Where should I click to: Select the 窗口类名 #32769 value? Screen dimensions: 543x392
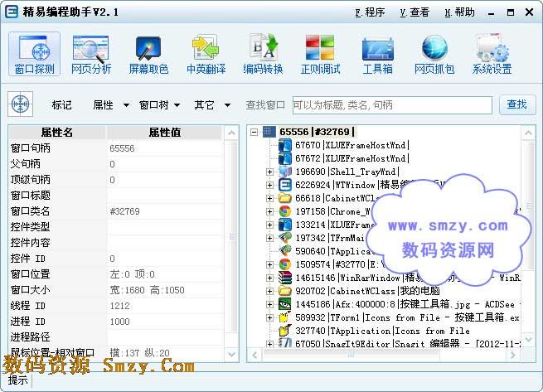(165, 211)
